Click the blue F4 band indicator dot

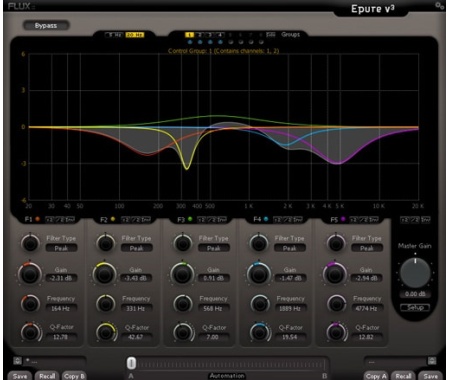[x=266, y=219]
